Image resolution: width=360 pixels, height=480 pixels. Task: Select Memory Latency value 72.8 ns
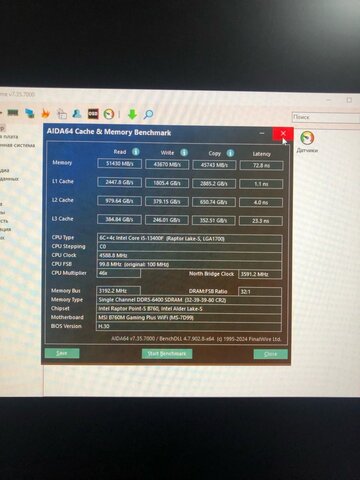coord(262,166)
